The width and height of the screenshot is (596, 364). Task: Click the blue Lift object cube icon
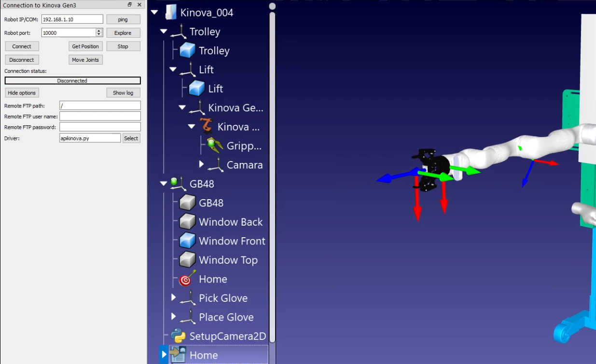click(197, 89)
